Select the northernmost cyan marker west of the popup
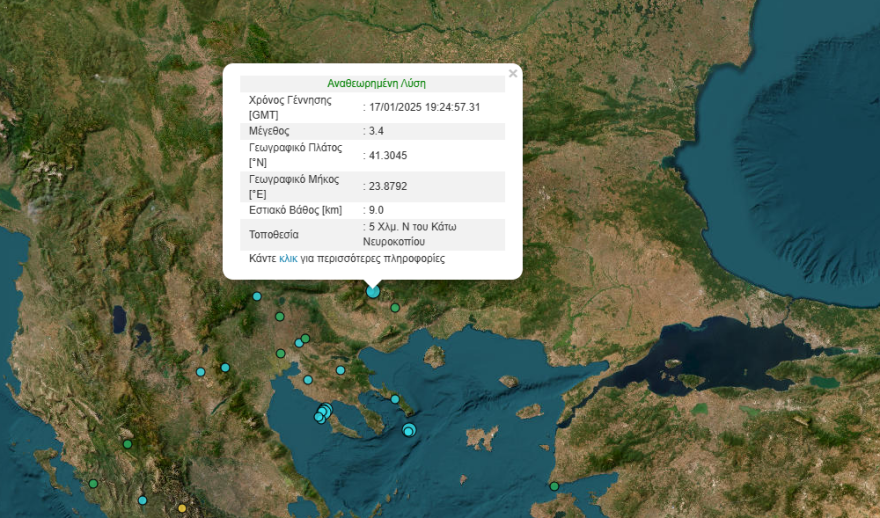Image resolution: width=880 pixels, height=518 pixels. click(x=257, y=296)
